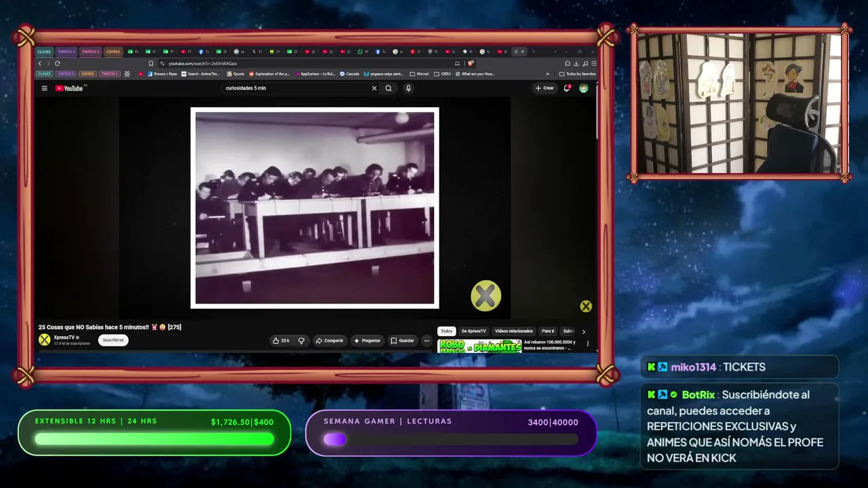Open the Robo Perfecto Diamantes video thumbnail
Screen dimensions: 868x488
(x=480, y=346)
